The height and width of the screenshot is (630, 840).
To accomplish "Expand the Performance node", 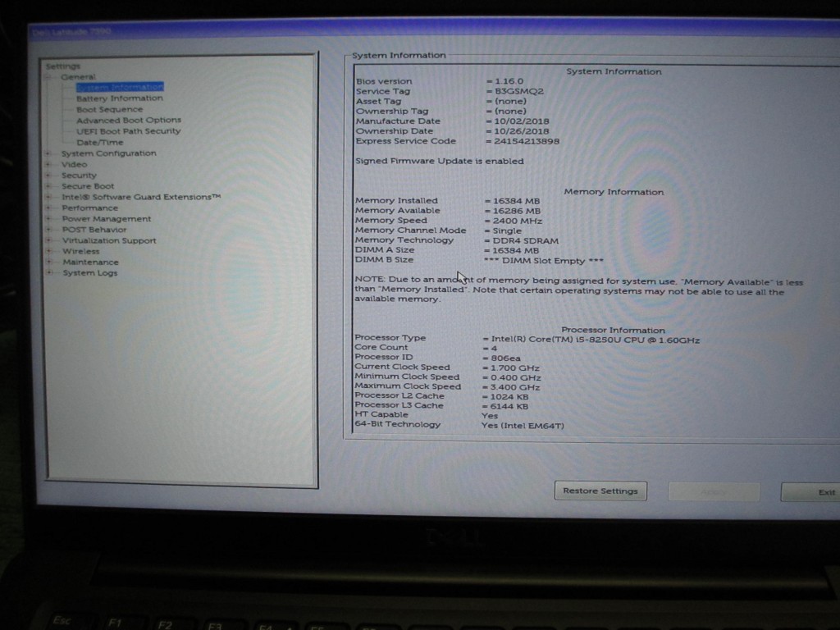I will pos(48,208).
